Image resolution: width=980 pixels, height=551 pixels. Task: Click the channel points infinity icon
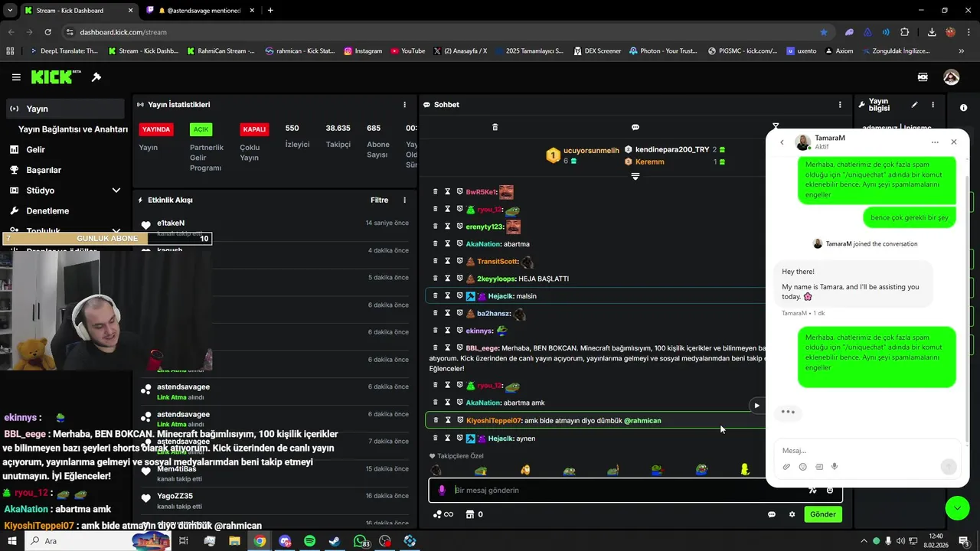pos(443,514)
